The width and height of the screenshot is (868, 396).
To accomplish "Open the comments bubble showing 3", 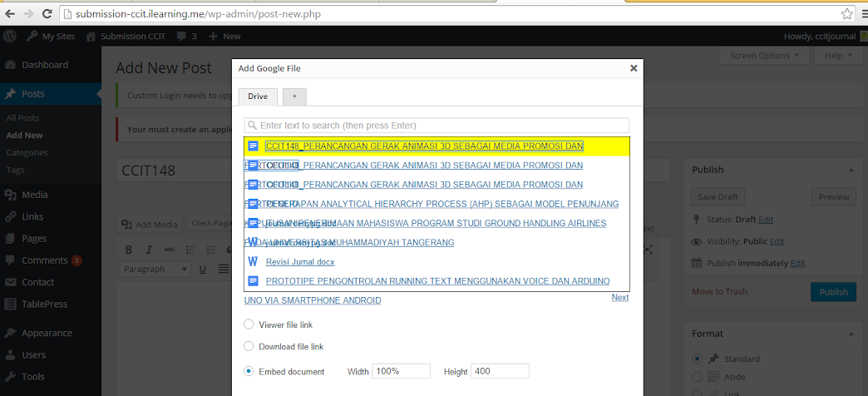I will pos(186,36).
